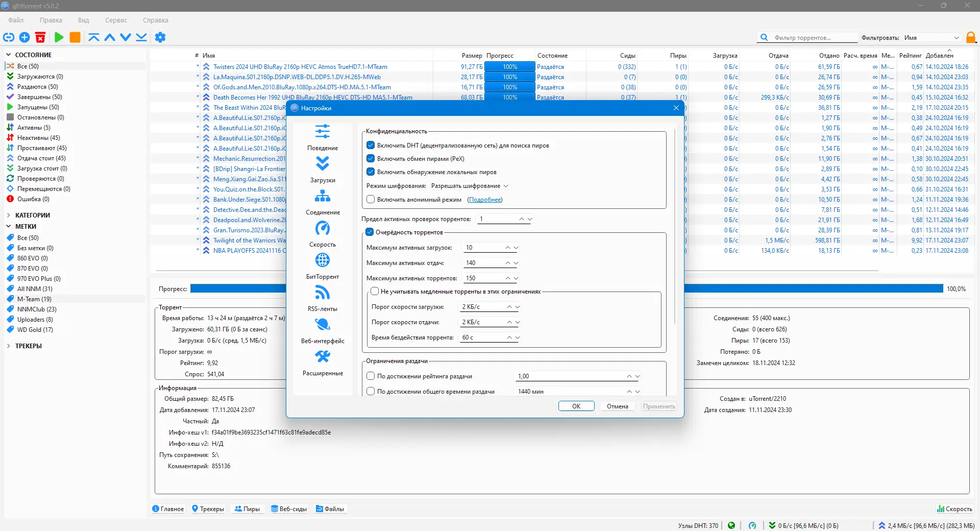Open the Скорость settings section icon
Viewport: 980px width, 531px height.
(322, 228)
